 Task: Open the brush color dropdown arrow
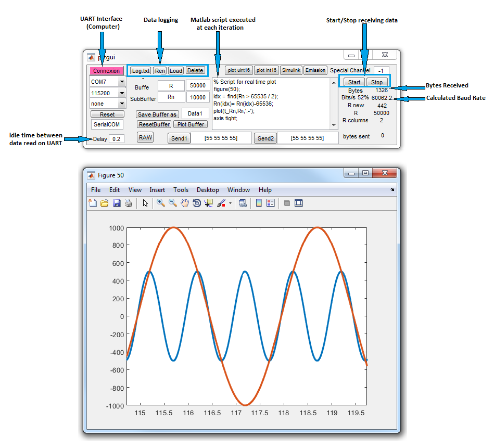click(229, 203)
